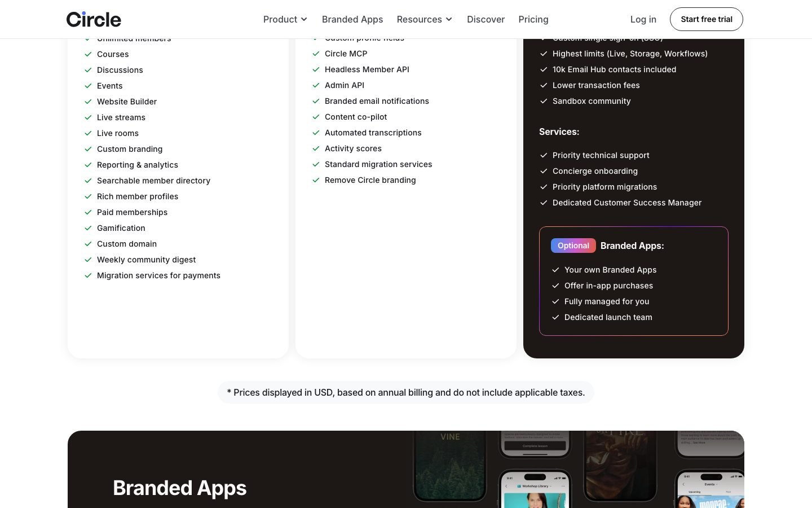The height and width of the screenshot is (508, 812).
Task: Click the checkmark beside Automated transcriptions
Action: coord(316,133)
